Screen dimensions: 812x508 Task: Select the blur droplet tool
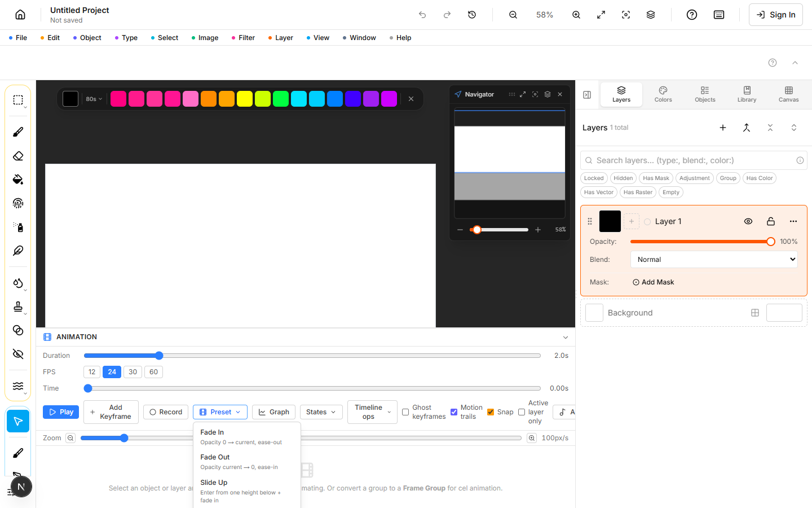coord(18,283)
